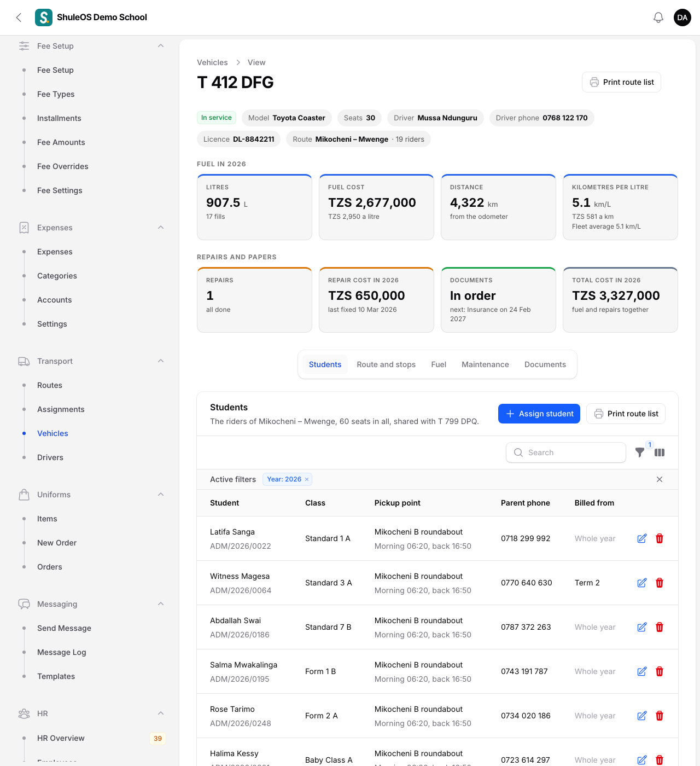Collapse the Fee Setup sidebar section
Image resolution: width=700 pixels, height=766 pixels.
[x=161, y=46]
